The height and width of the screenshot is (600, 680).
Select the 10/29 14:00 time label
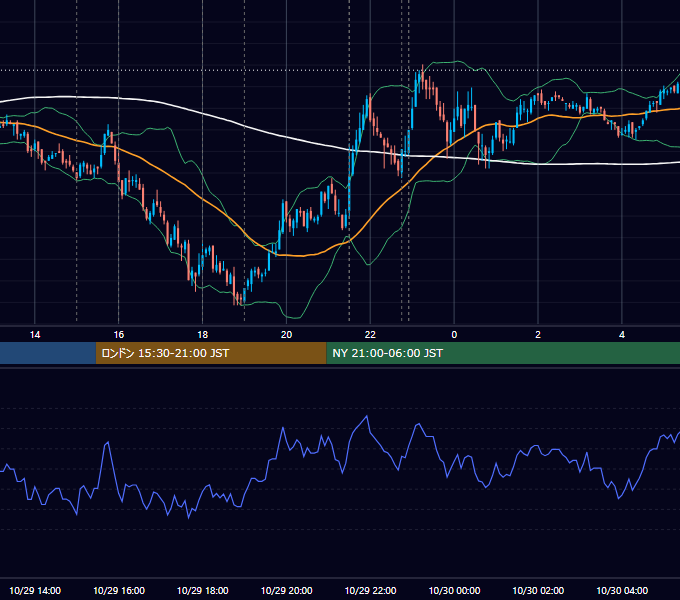point(35,590)
